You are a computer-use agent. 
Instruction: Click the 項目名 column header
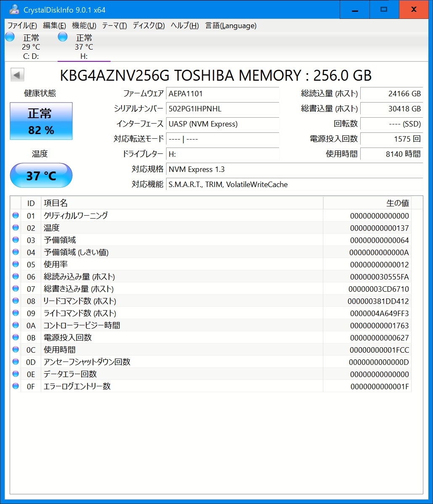point(182,203)
